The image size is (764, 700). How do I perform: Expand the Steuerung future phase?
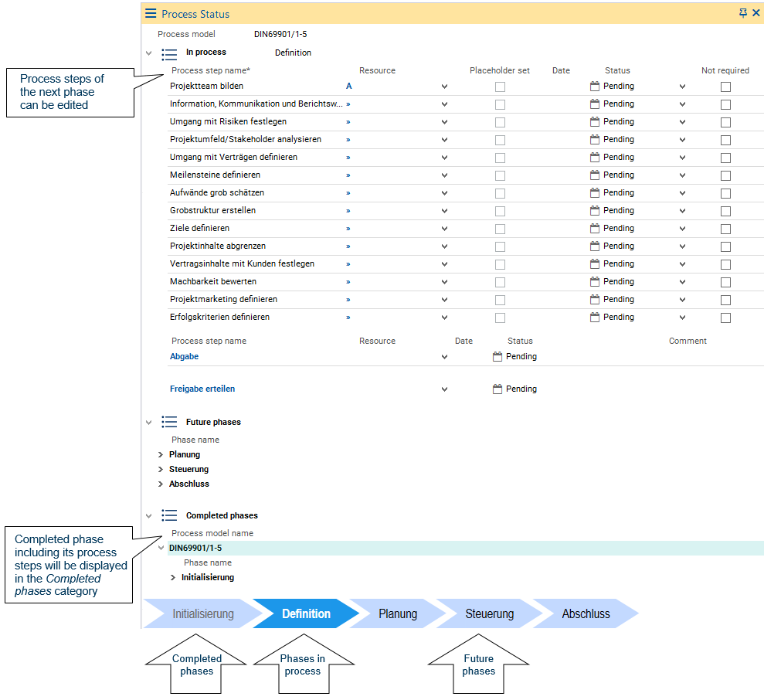point(161,469)
